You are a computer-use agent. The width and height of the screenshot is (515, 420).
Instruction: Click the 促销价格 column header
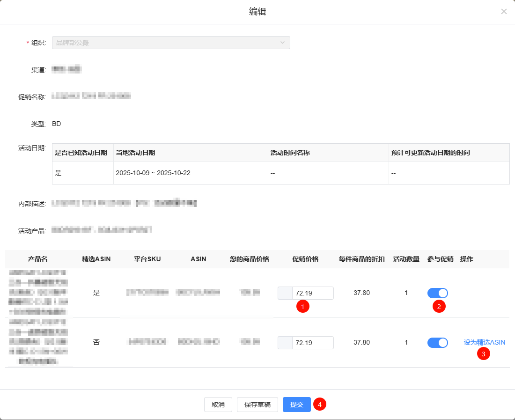[x=305, y=259]
